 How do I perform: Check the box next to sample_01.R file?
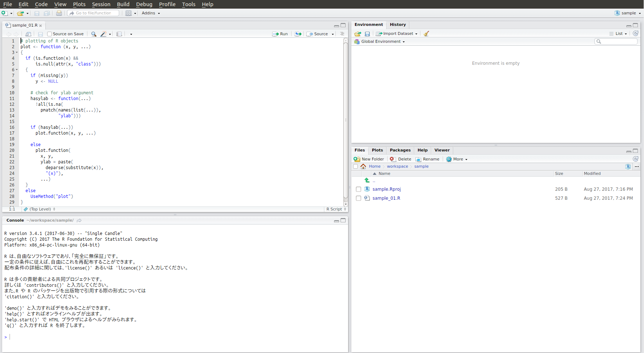click(358, 198)
